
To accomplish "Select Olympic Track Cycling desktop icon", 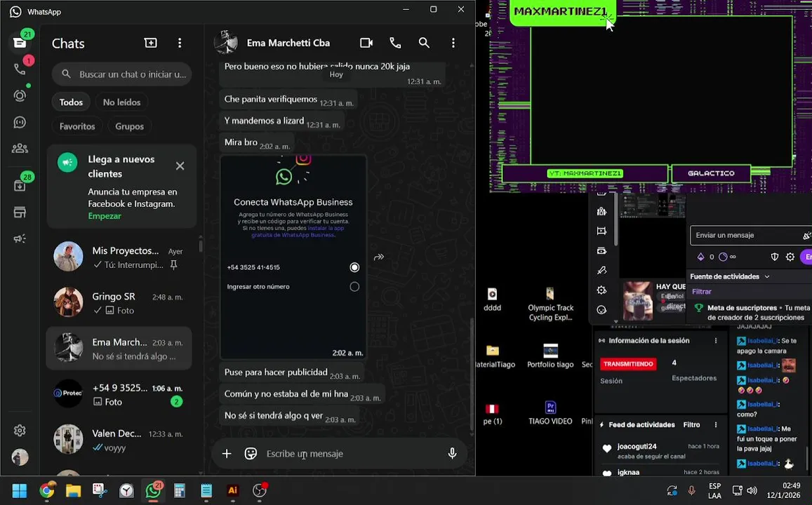I will (550, 304).
